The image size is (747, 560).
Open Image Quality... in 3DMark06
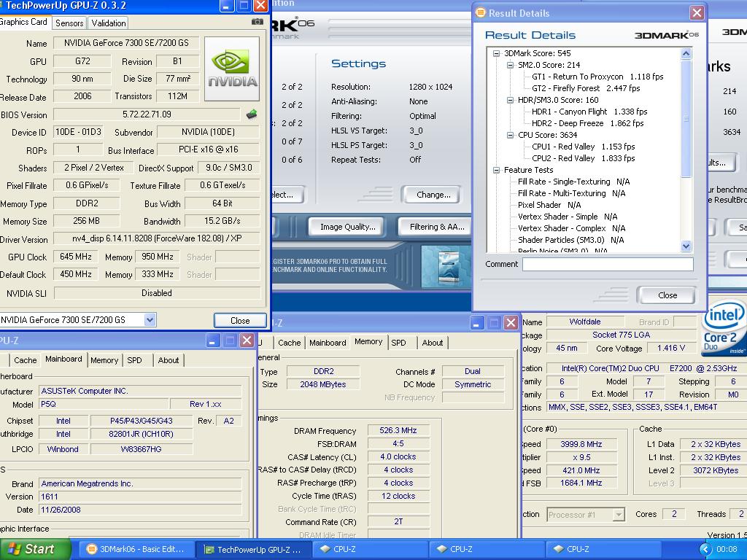pyautogui.click(x=347, y=227)
